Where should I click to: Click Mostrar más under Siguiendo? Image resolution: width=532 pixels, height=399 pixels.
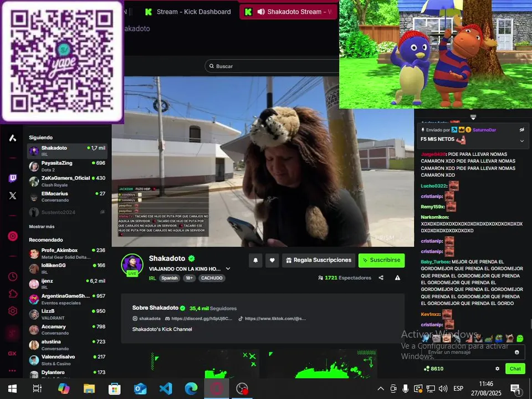42,226
